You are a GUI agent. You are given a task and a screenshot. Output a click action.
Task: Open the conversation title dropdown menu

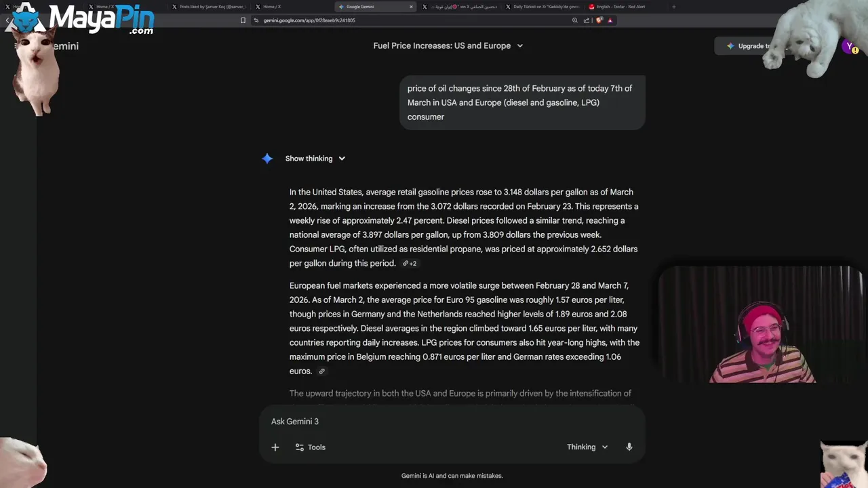520,46
